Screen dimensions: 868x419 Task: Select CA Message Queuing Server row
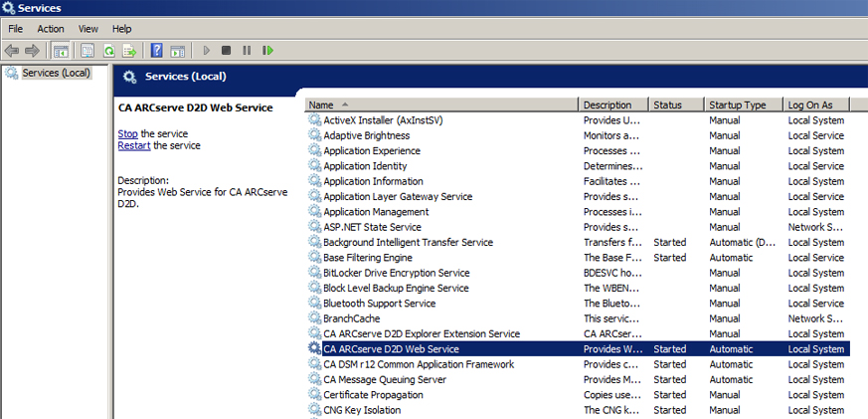(578, 379)
